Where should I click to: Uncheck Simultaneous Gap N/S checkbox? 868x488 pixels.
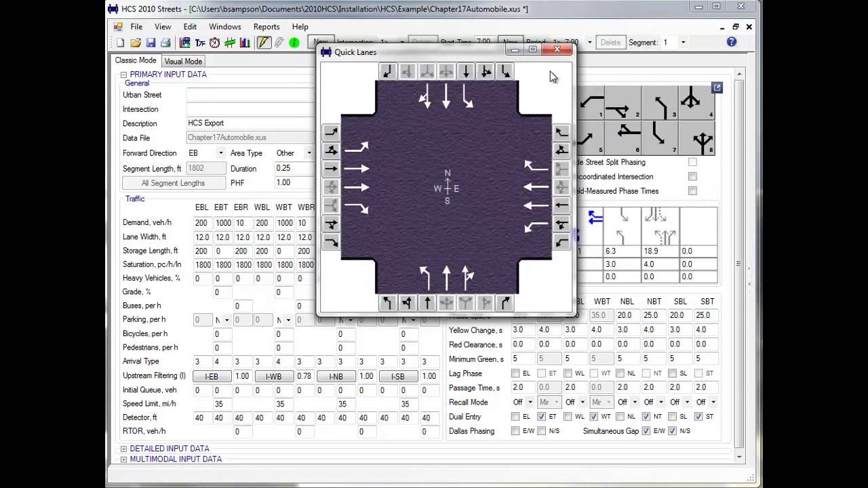point(673,431)
